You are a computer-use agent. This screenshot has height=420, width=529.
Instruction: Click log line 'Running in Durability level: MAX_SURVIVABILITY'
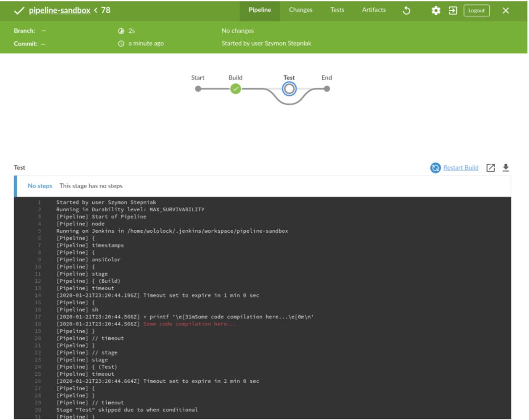[130, 210]
